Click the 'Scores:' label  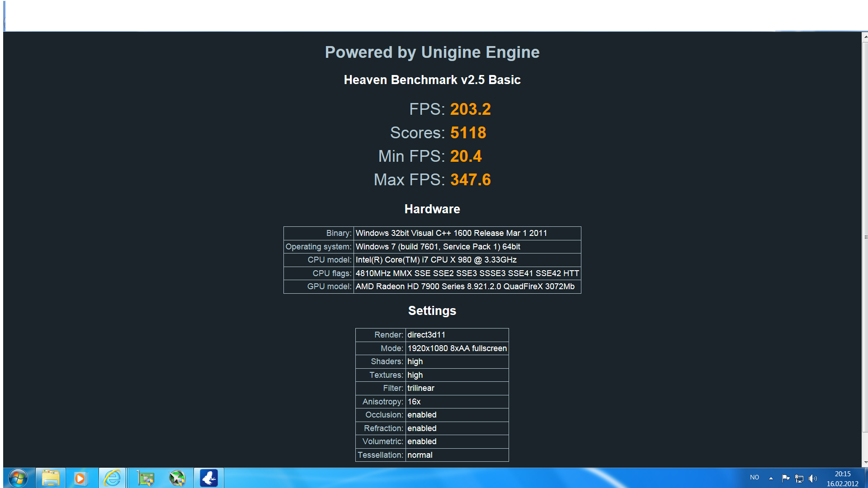(418, 133)
